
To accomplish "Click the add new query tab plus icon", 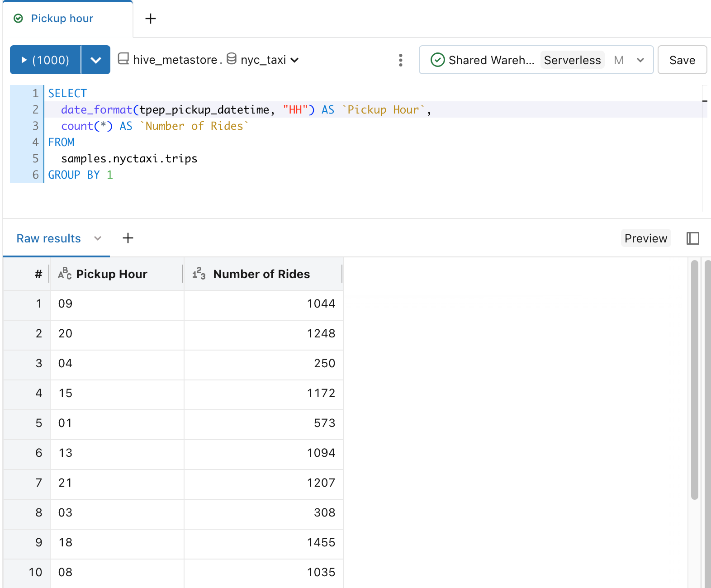I will tap(150, 19).
